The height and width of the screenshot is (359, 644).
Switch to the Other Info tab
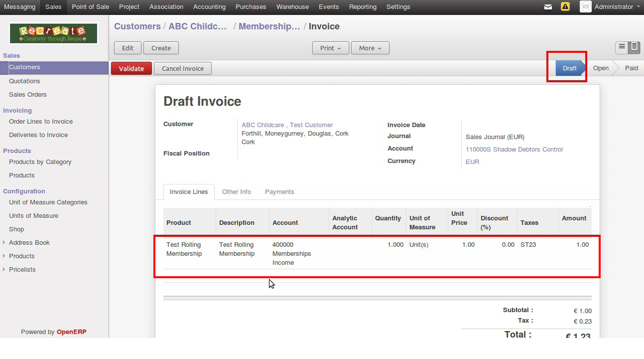236,192
